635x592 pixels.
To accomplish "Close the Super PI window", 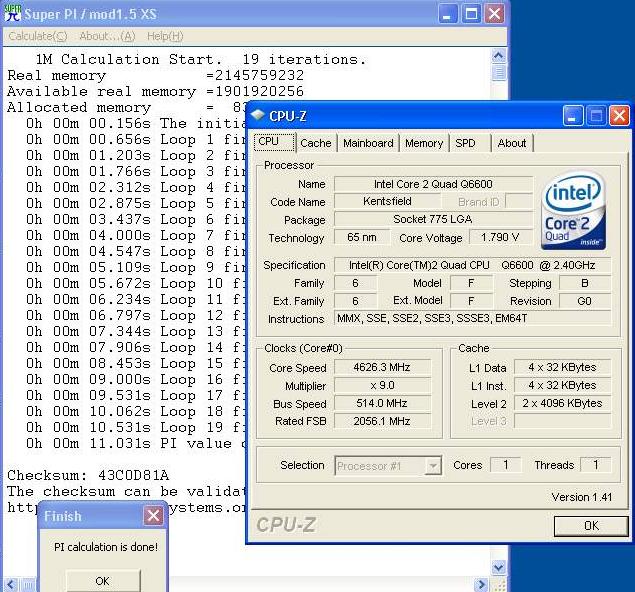I will point(494,14).
